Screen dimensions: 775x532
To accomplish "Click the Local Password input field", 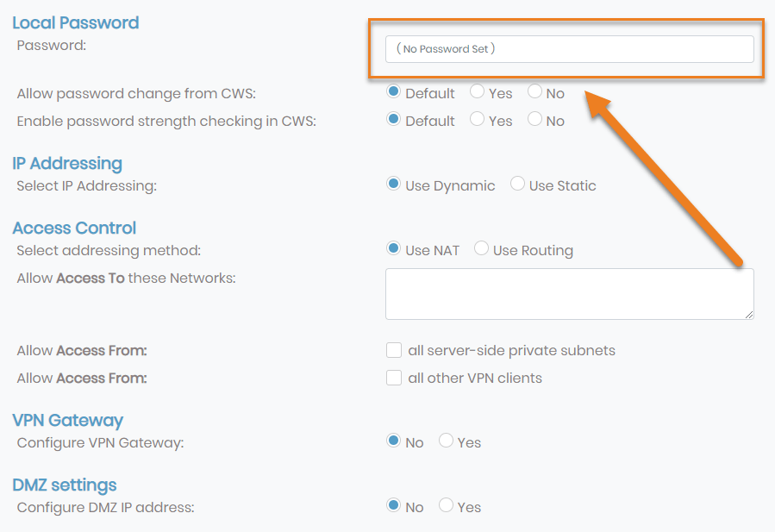I will coord(569,49).
